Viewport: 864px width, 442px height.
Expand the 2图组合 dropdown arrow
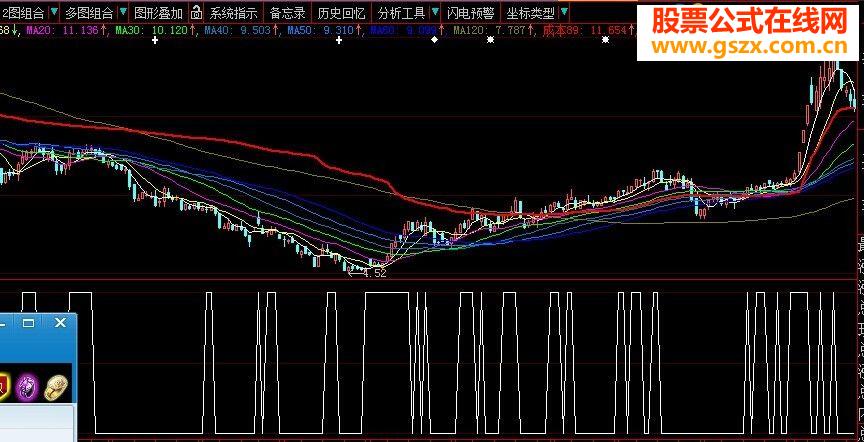coord(54,12)
